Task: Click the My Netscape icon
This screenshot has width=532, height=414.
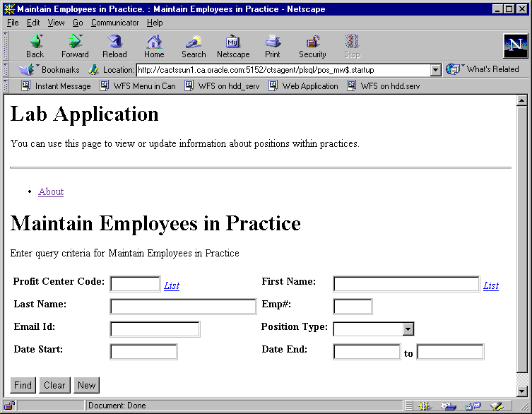Action: [233, 46]
